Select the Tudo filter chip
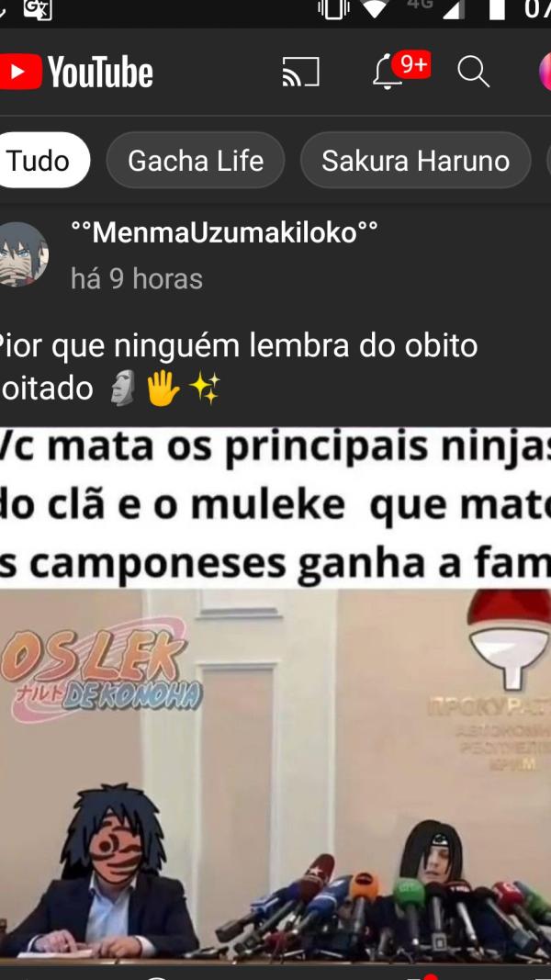Viewport: 551px width, 980px height. (x=39, y=161)
